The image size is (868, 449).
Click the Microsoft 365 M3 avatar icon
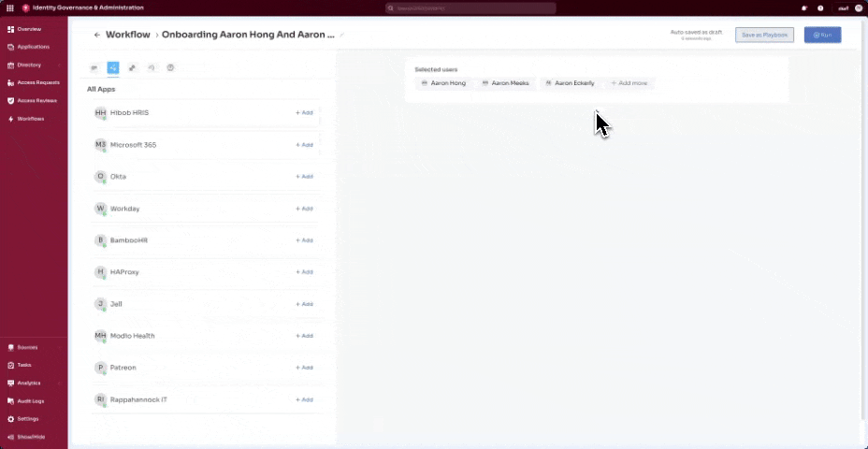(100, 145)
